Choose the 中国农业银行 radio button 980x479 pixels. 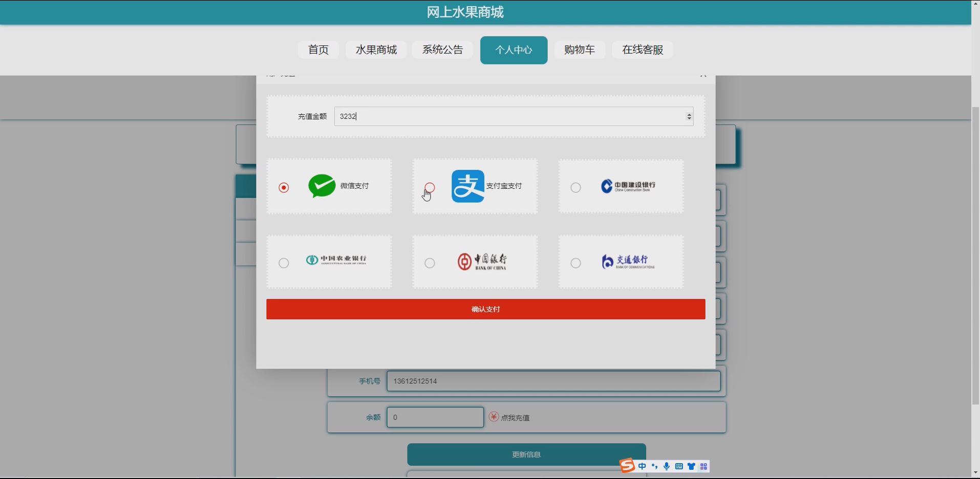tap(284, 263)
